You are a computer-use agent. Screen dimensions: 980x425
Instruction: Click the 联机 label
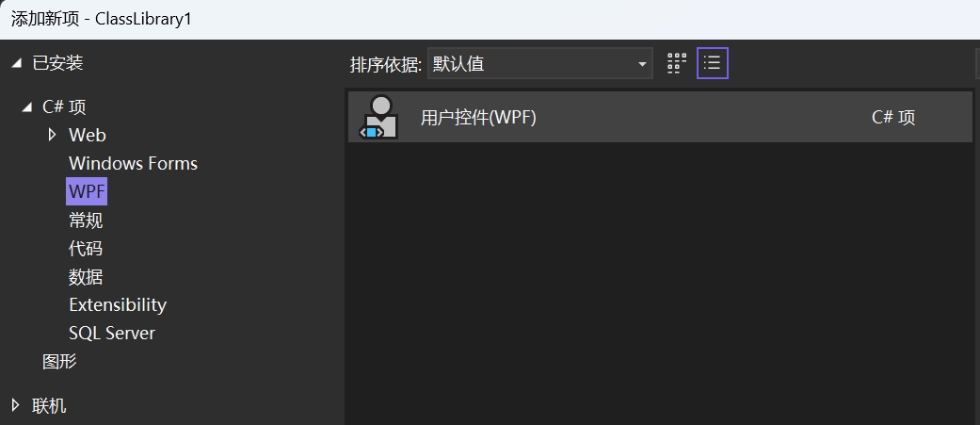(49, 405)
